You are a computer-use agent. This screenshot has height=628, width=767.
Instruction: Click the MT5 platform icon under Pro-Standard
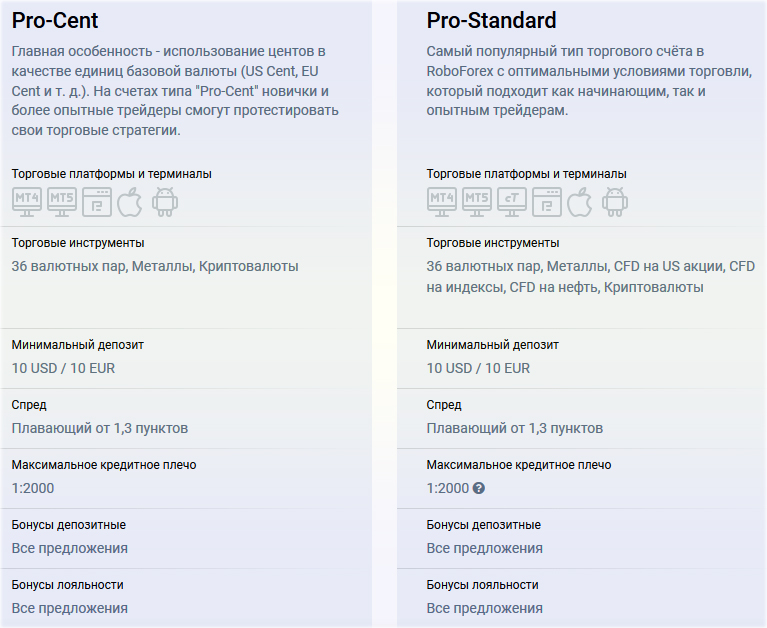point(477,200)
